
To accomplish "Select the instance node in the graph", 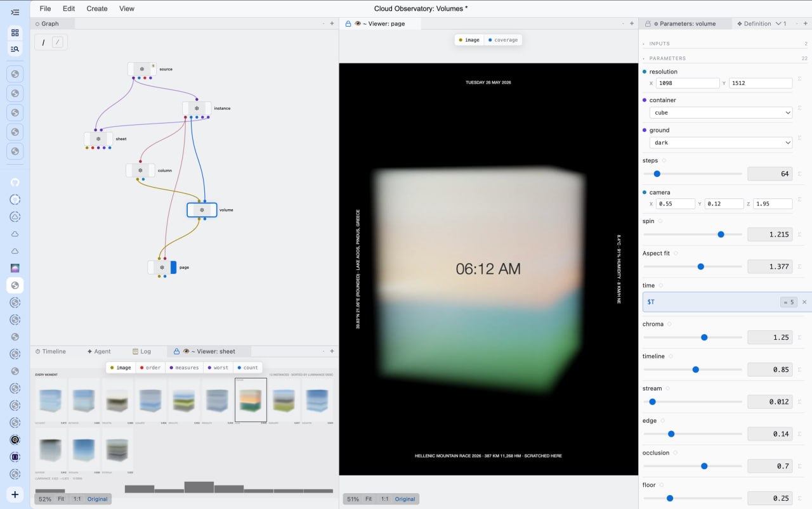I will click(197, 108).
